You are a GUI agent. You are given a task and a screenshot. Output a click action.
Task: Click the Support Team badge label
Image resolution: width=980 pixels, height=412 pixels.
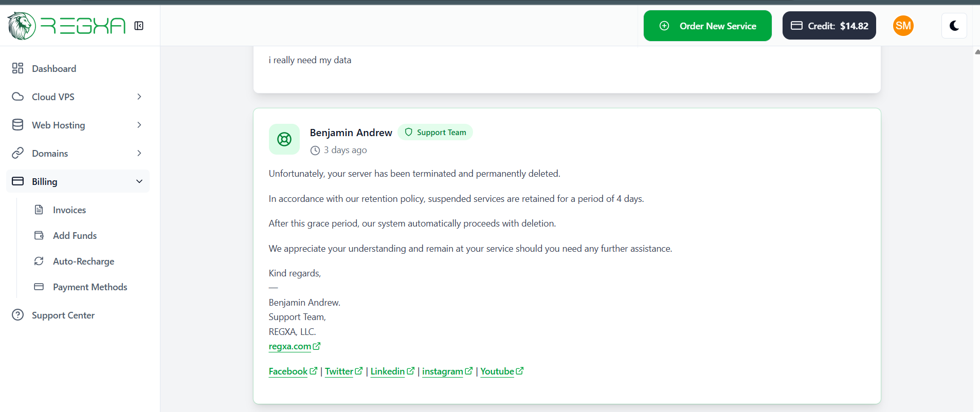pos(442,132)
